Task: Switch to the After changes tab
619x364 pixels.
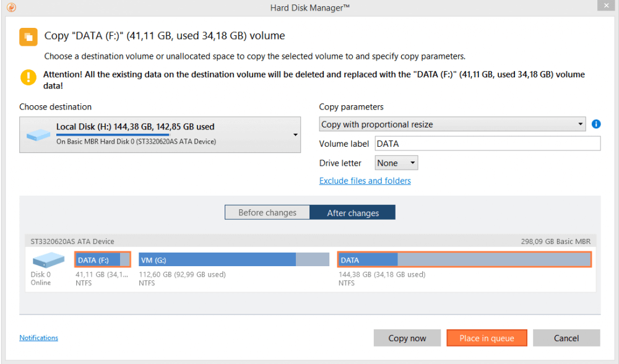Action: tap(352, 212)
